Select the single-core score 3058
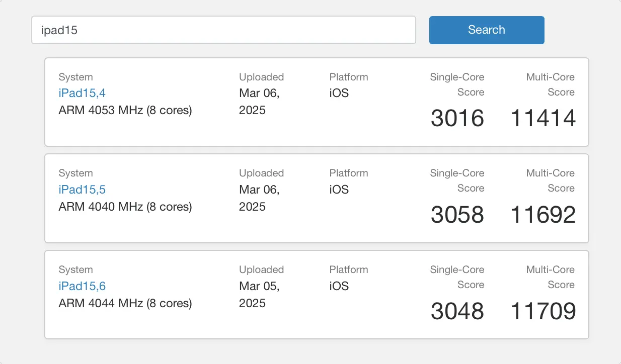This screenshot has width=621, height=364. 457,215
